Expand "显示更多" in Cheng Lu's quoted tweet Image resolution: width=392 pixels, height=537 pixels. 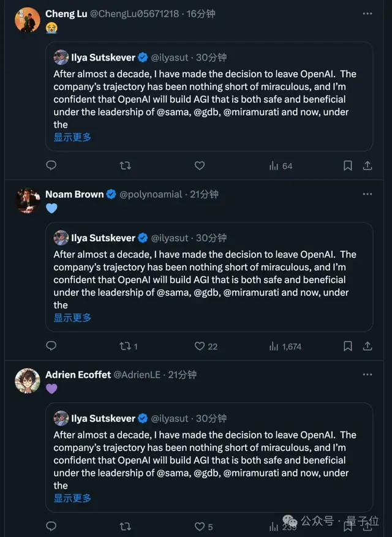click(72, 137)
